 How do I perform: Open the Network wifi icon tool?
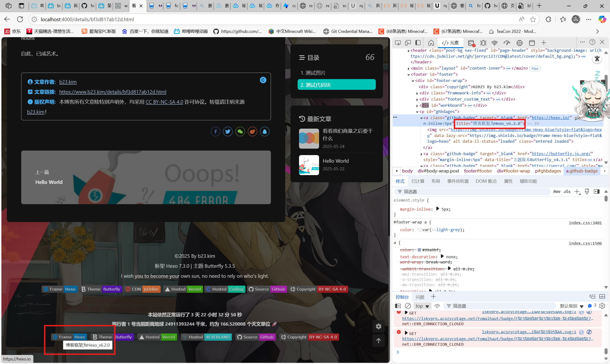click(x=494, y=43)
